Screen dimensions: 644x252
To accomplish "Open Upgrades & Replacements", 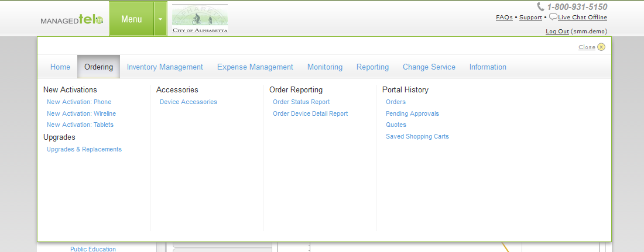I will pyautogui.click(x=84, y=150).
